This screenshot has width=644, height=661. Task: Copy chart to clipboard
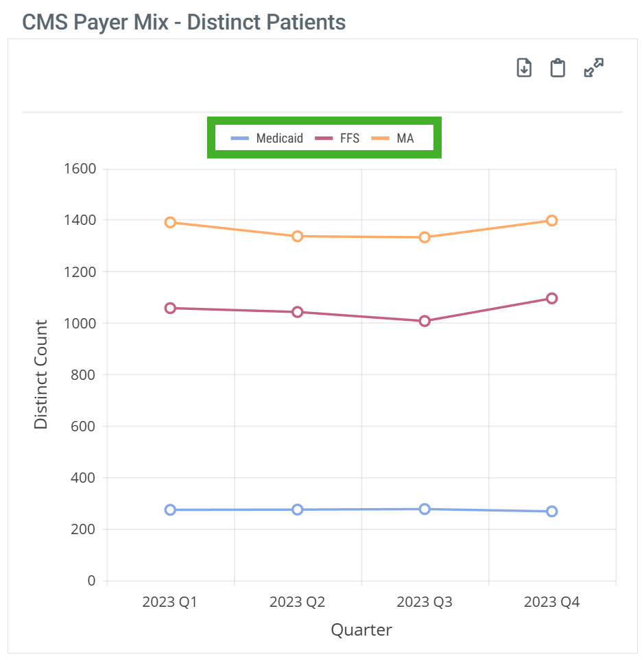click(558, 68)
